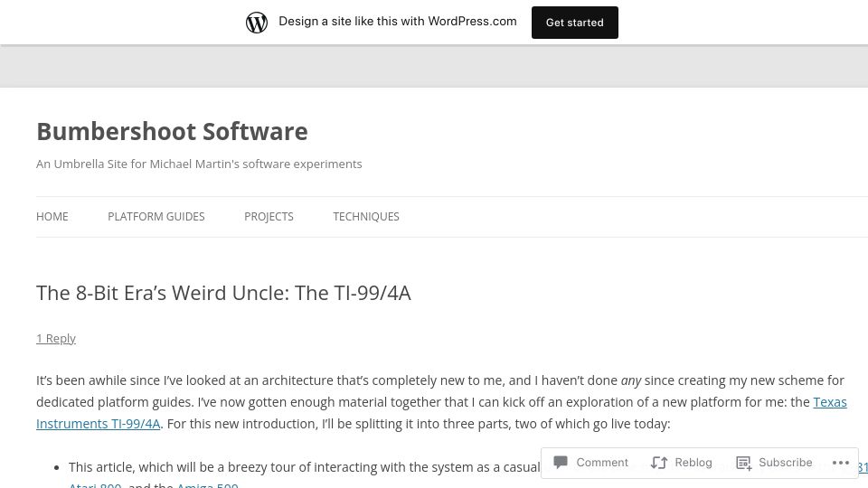The height and width of the screenshot is (488, 868).
Task: Open the TI-99/4A article title
Action: (223, 293)
